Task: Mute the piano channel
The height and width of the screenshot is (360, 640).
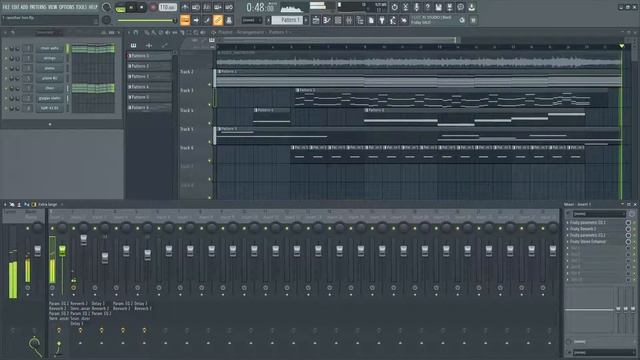Action: tap(6, 68)
